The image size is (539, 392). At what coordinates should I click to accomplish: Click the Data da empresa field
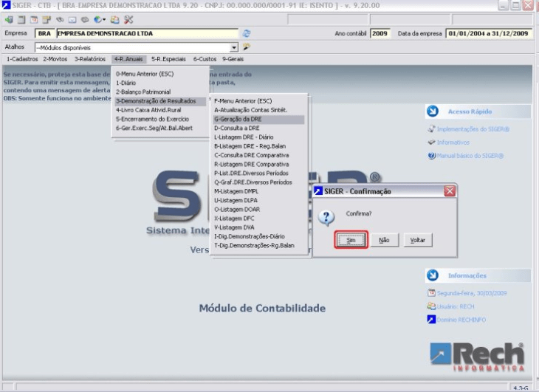[489, 33]
